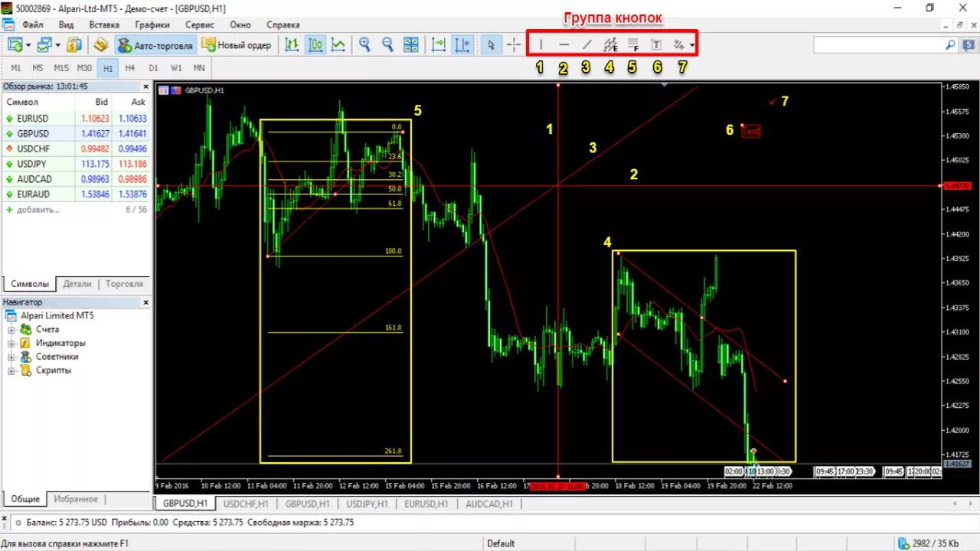
Task: Open accounts icon in Navigator
Action: 26,330
